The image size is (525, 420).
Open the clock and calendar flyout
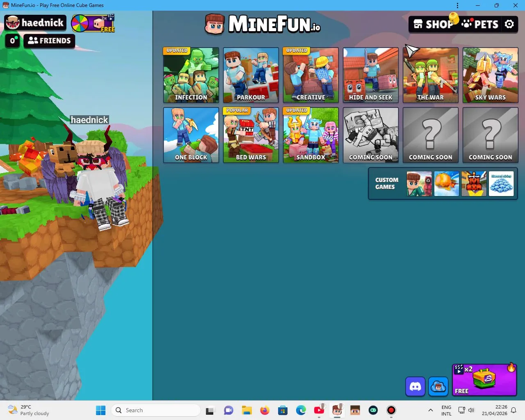click(495, 410)
